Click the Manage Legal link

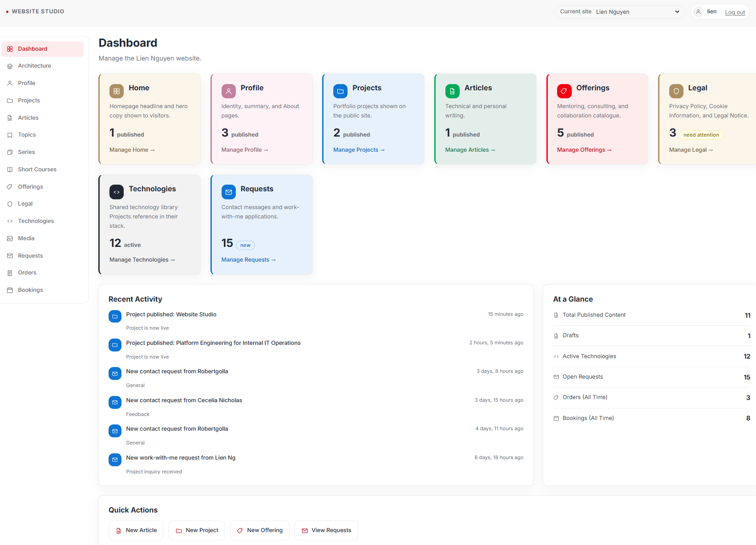click(691, 150)
